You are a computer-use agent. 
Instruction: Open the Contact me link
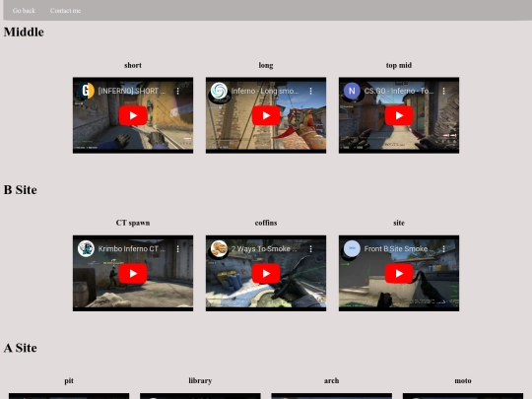pos(65,11)
